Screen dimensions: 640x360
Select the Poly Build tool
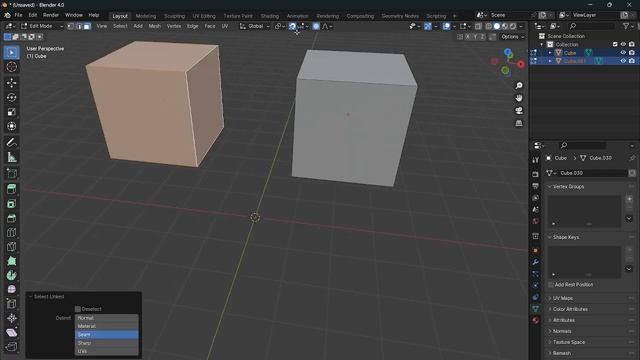pyautogui.click(x=11, y=261)
